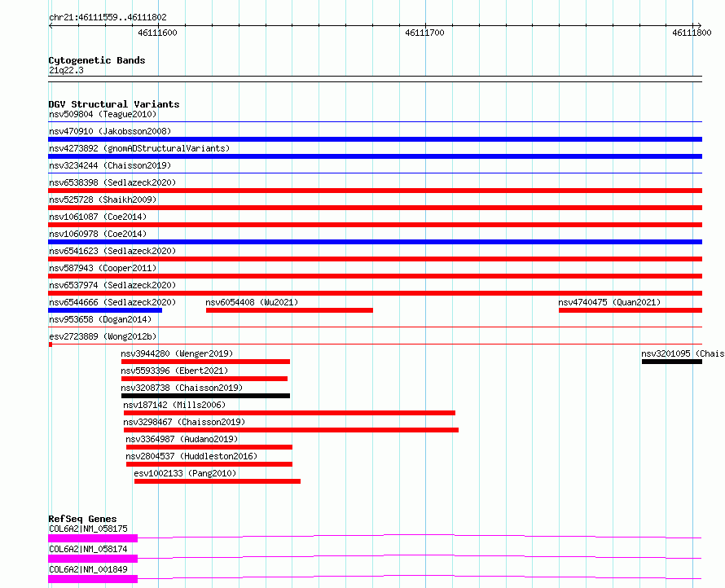Viewport: 725px width, 588px height.
Task: Select red bar under nsv2804537 (Huddleston2016)
Action: coord(209,464)
